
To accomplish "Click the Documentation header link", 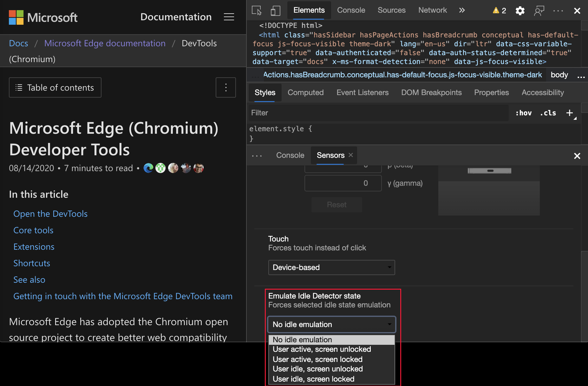I will click(x=176, y=17).
